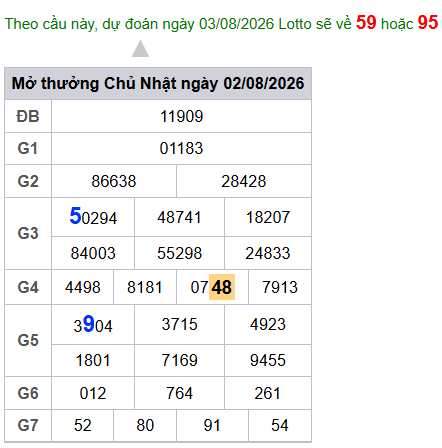This screenshot has width=442, height=448.
Task: Click the ĐB row label
Action: tap(28, 117)
